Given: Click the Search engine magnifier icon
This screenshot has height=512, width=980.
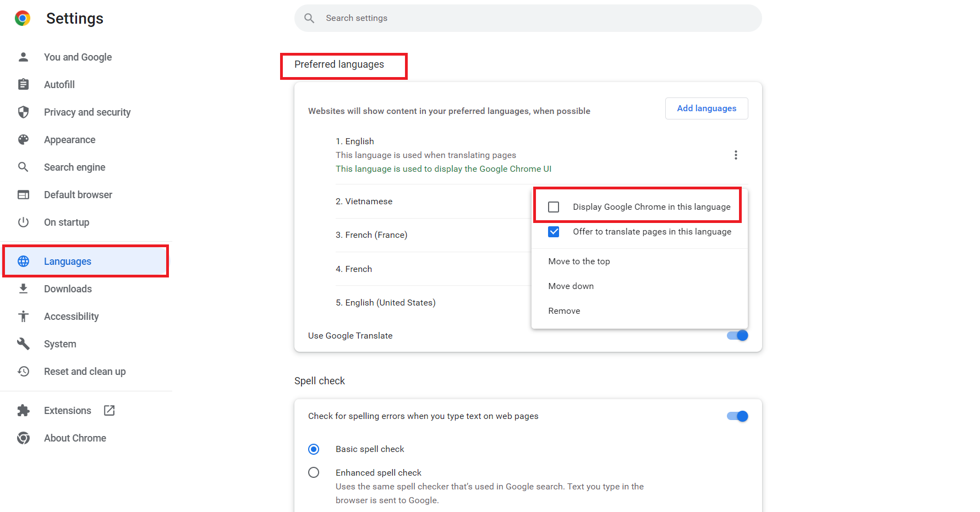Looking at the screenshot, I should [23, 167].
